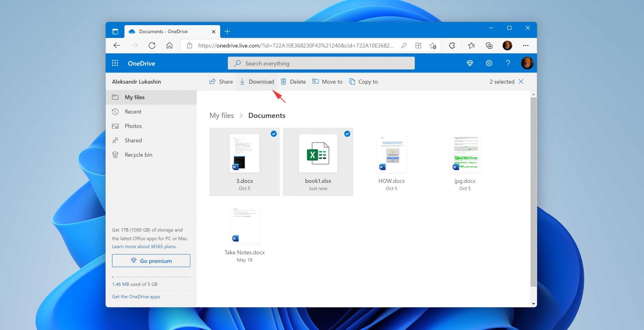Screen dimensions: 644x330
Task: Open Photos in sidebar
Action: tap(151, 126)
